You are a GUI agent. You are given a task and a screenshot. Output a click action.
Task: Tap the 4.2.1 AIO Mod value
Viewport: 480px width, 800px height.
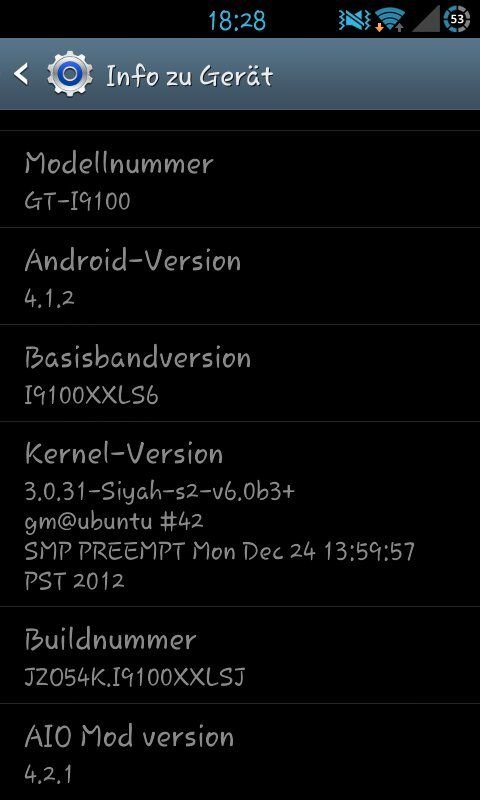(47, 774)
